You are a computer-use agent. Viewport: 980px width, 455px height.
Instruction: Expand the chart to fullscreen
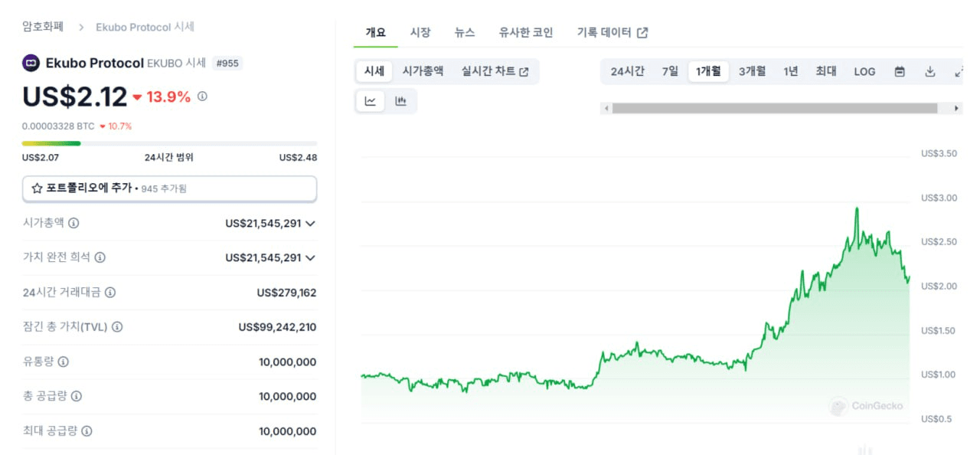pyautogui.click(x=959, y=71)
